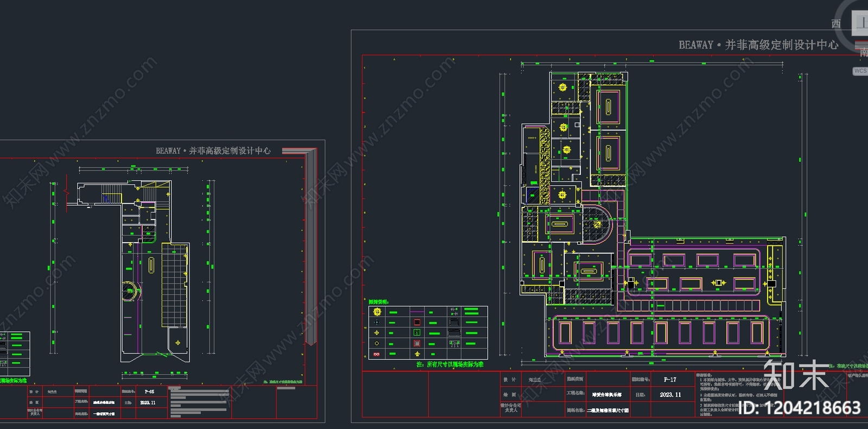
Task: Click the date 2023. 11 beside P-17
Action: (671, 395)
